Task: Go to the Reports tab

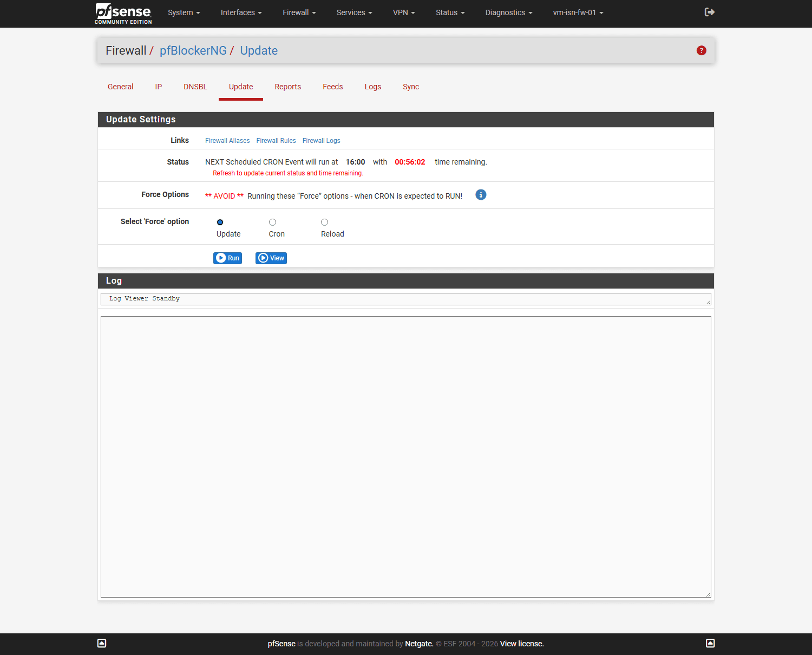Action: click(x=287, y=87)
